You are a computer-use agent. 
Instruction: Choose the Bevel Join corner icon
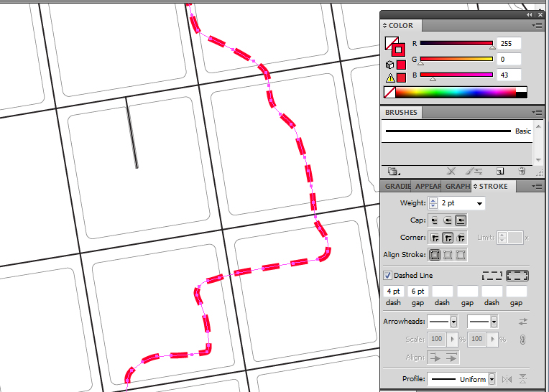tap(461, 238)
